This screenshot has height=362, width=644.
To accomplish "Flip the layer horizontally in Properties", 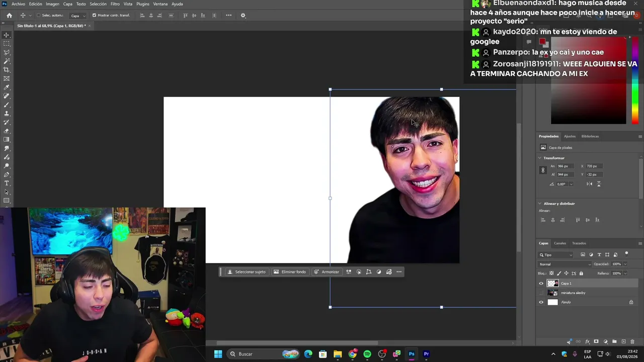I will coord(589,184).
